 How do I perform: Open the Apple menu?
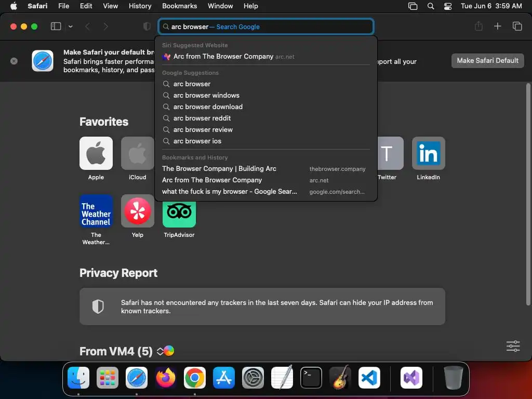coord(14,6)
